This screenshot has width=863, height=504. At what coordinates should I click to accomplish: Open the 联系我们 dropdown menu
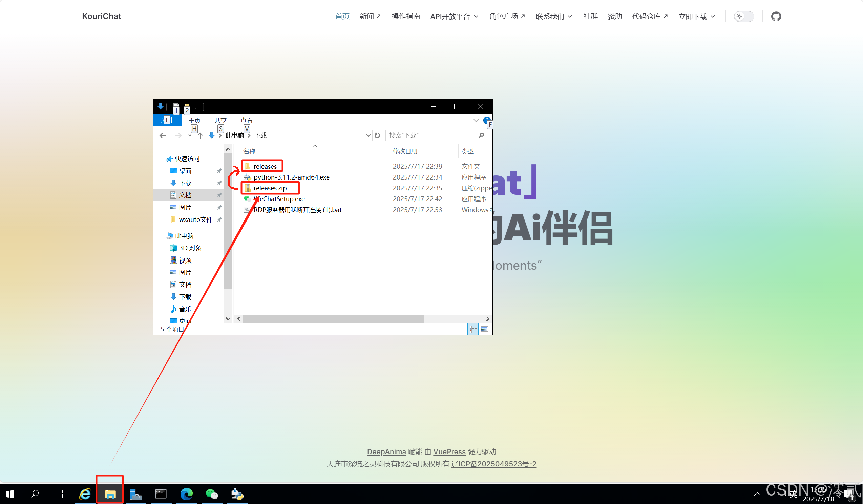[553, 17]
